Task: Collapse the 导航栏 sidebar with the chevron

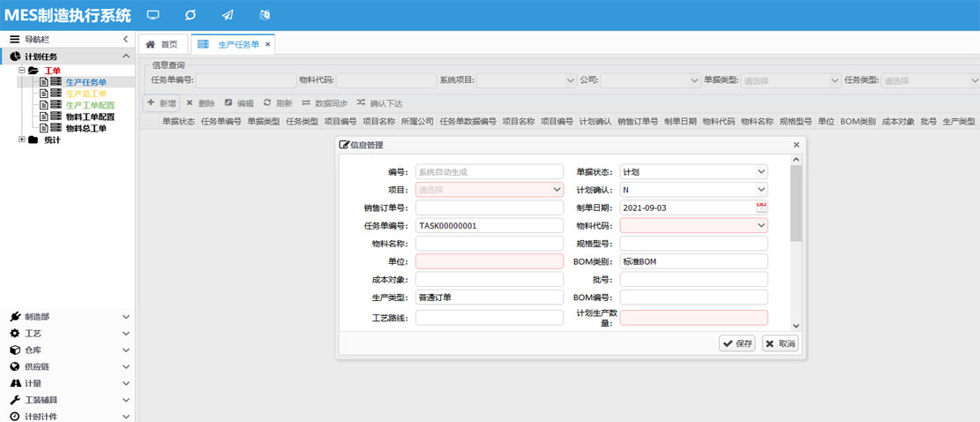Action: pyautogui.click(x=125, y=40)
